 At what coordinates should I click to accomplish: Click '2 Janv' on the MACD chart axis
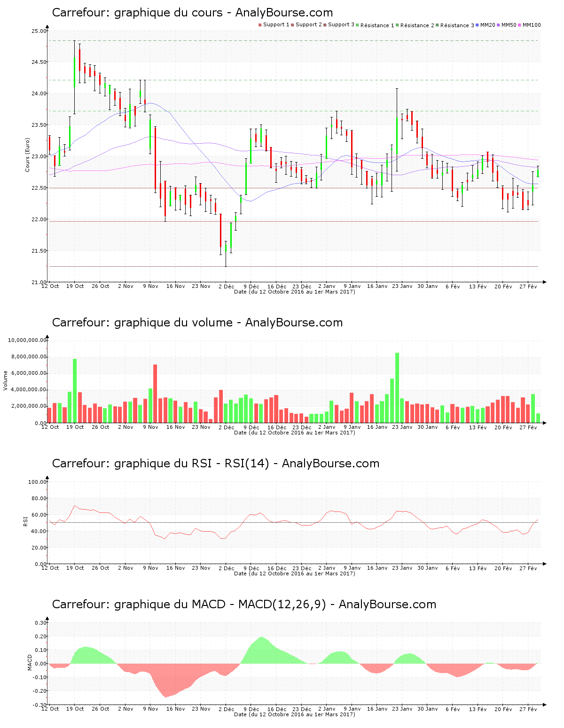click(x=327, y=709)
